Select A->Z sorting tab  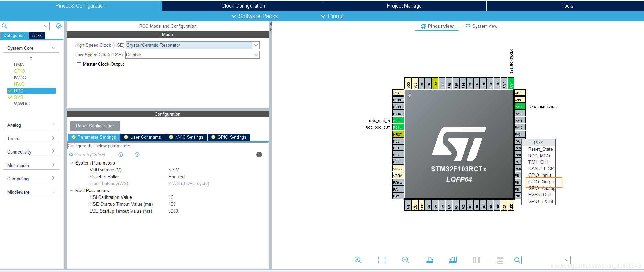[37, 35]
